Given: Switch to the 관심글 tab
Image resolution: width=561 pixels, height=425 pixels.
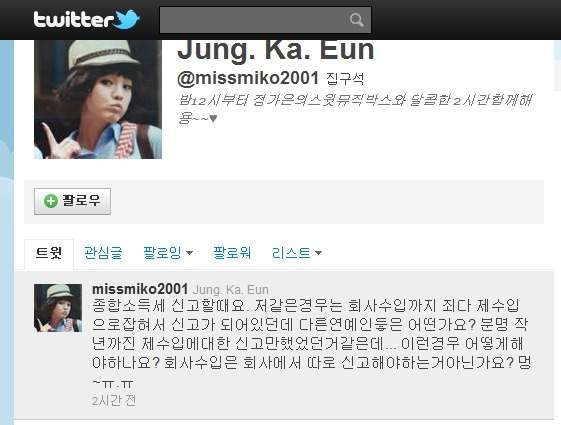Looking at the screenshot, I should pyautogui.click(x=103, y=253).
